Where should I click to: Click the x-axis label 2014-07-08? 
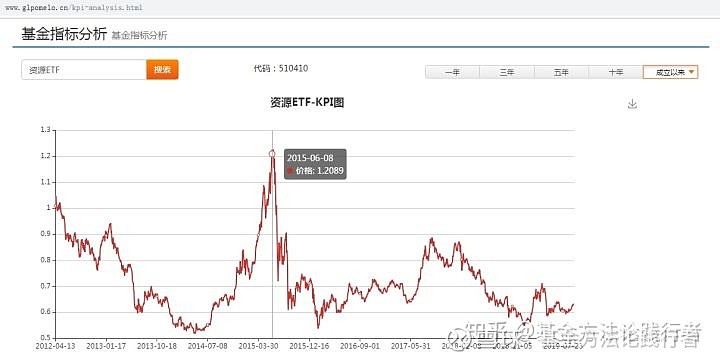[x=208, y=346]
